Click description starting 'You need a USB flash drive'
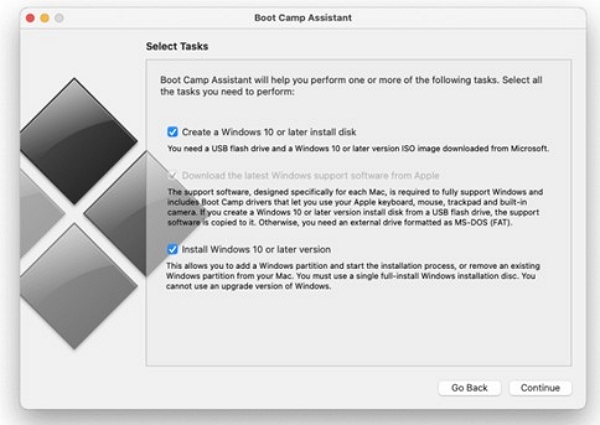This screenshot has width=600, height=425. pos(358,148)
